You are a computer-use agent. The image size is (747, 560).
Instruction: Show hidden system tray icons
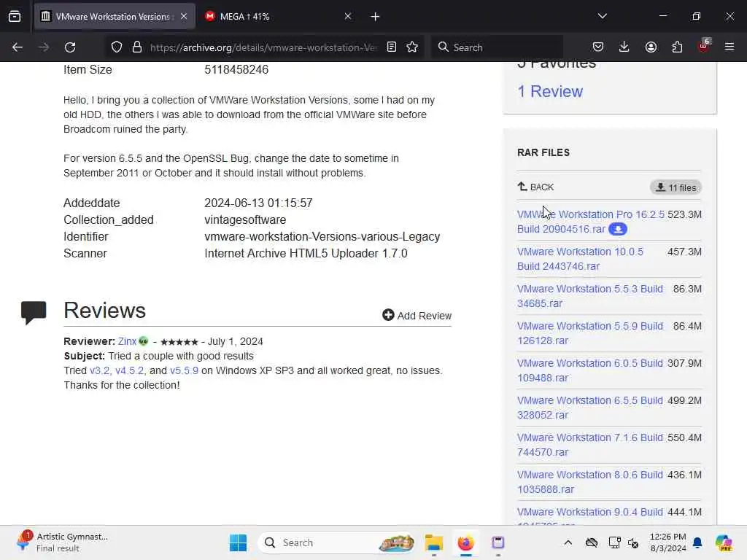pyautogui.click(x=568, y=542)
